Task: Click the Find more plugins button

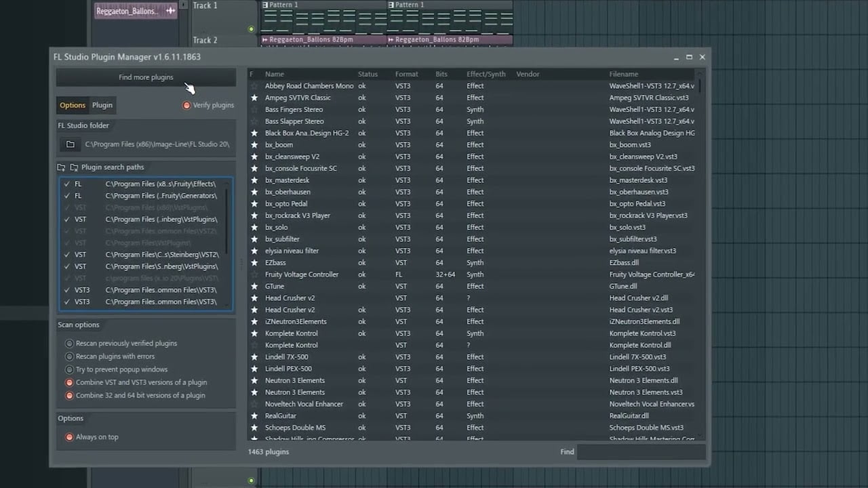Action: [x=146, y=77]
